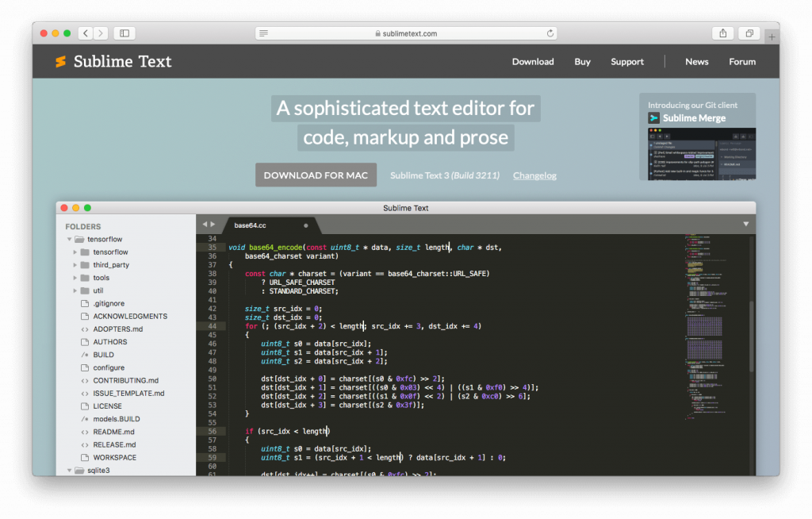Open the configure file in sidebar
812x519 pixels.
(x=109, y=367)
